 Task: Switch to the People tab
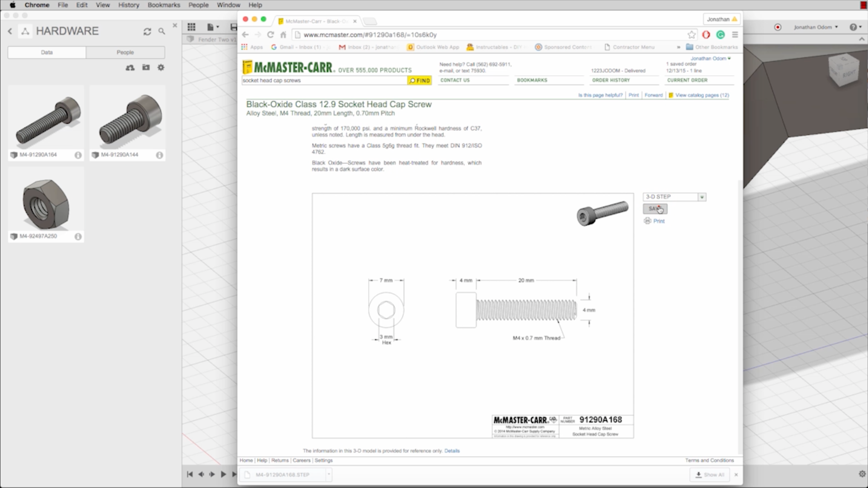pyautogui.click(x=125, y=52)
